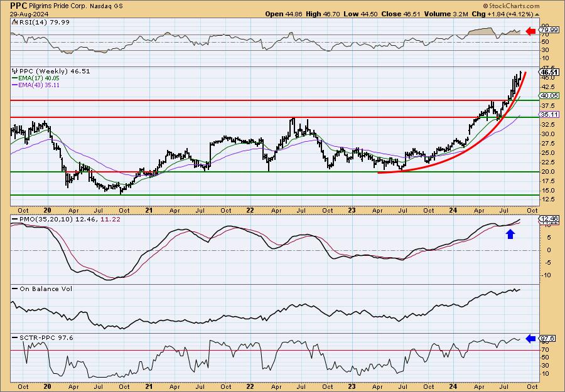
Task: Click the Nasdaq GS exchange label
Action: coord(107,6)
